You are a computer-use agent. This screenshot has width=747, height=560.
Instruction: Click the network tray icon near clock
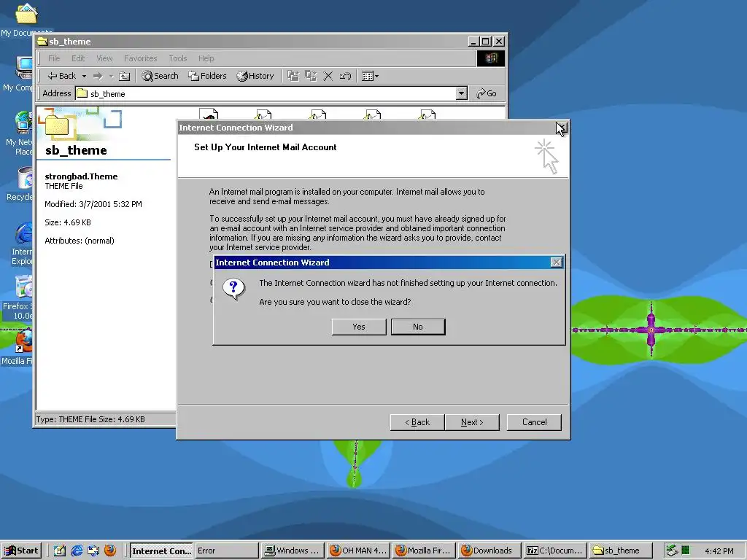point(672,551)
